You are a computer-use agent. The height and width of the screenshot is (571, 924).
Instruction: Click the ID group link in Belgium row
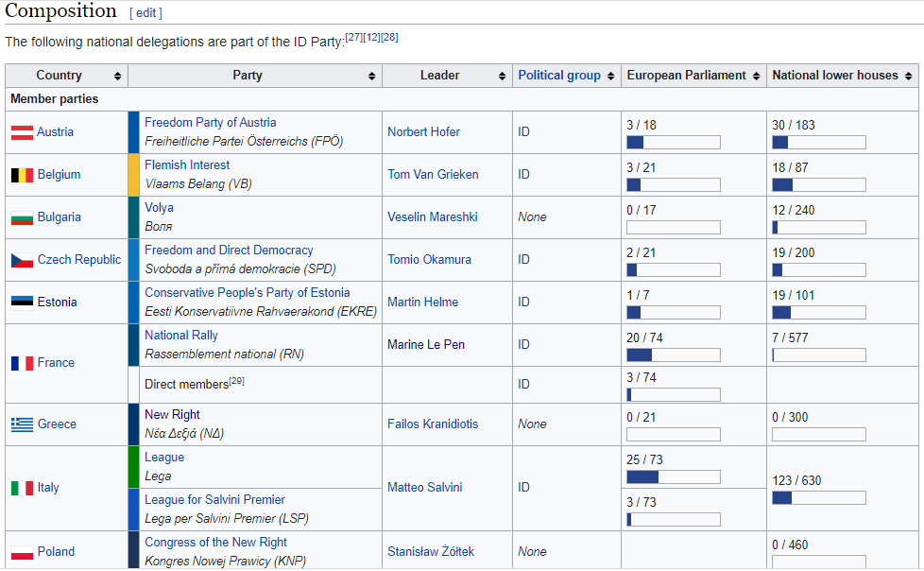pos(523,175)
